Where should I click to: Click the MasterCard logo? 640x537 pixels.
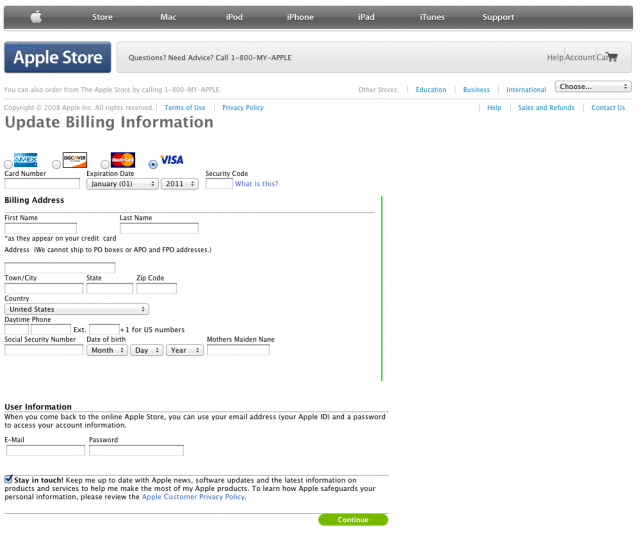tap(123, 160)
